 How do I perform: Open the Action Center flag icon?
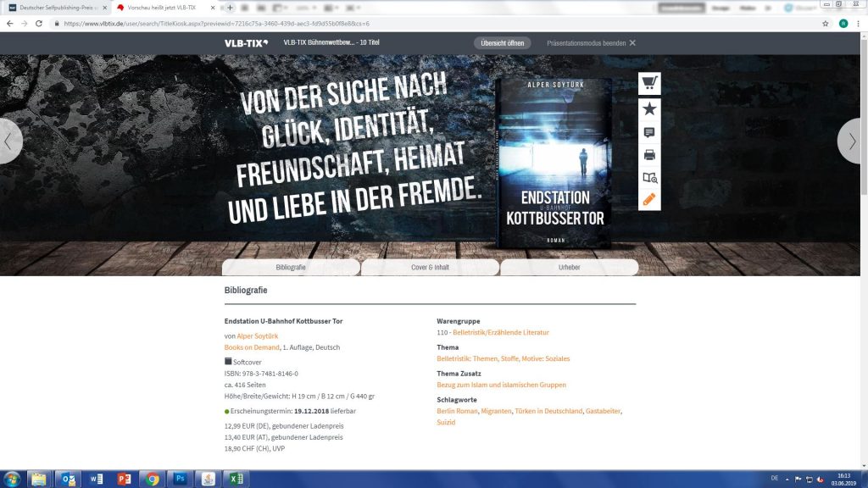pyautogui.click(x=798, y=480)
